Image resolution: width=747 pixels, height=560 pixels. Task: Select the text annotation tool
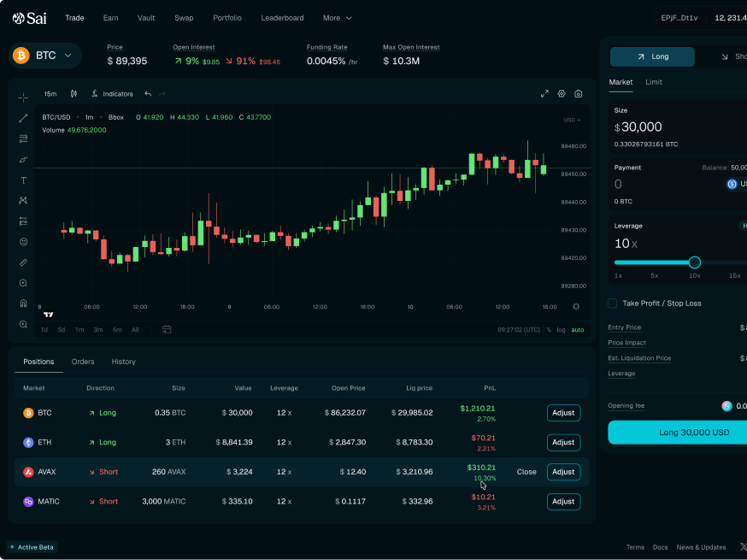[23, 180]
